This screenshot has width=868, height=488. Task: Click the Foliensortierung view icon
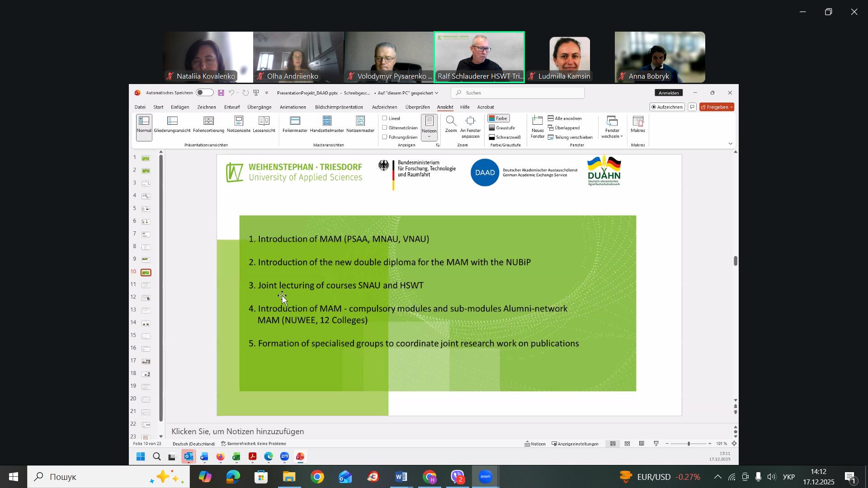click(x=208, y=121)
